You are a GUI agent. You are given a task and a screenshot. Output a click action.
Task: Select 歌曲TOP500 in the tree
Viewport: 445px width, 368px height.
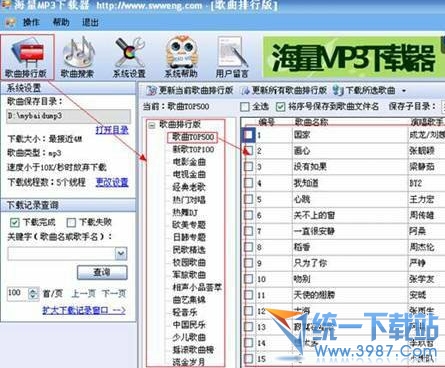coord(193,137)
